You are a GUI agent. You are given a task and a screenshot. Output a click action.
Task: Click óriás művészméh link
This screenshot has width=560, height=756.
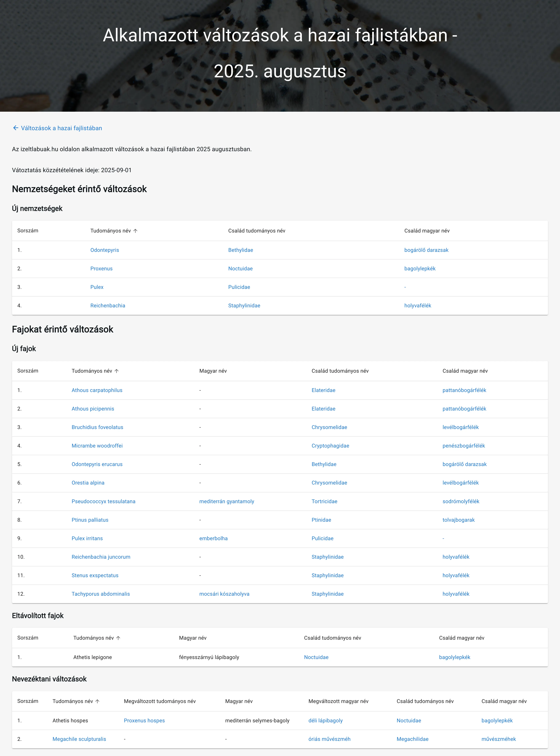pyautogui.click(x=329, y=739)
